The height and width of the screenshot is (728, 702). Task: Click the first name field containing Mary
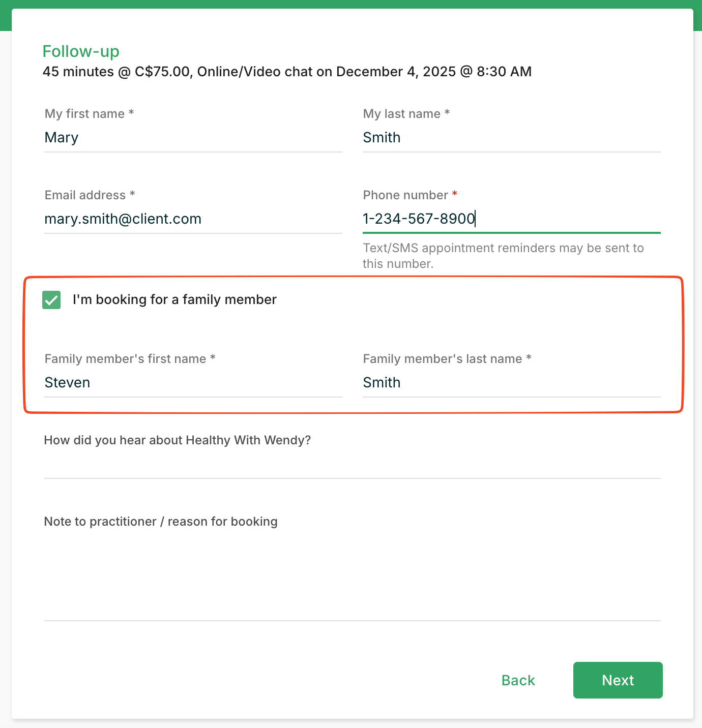point(193,138)
